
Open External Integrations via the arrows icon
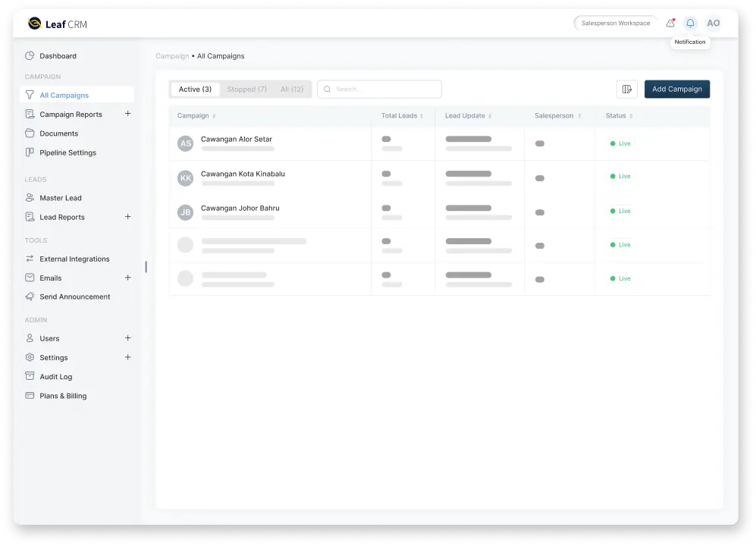coord(29,259)
